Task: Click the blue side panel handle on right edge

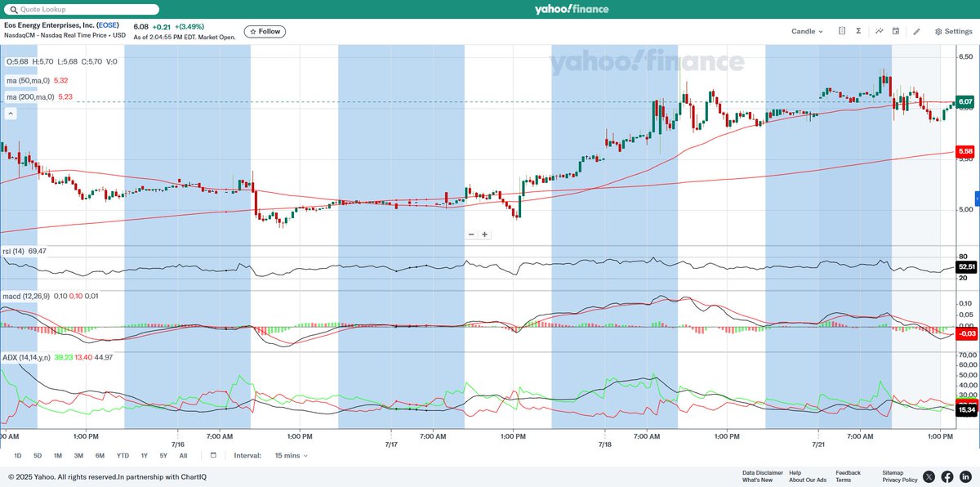Action: tap(977, 199)
